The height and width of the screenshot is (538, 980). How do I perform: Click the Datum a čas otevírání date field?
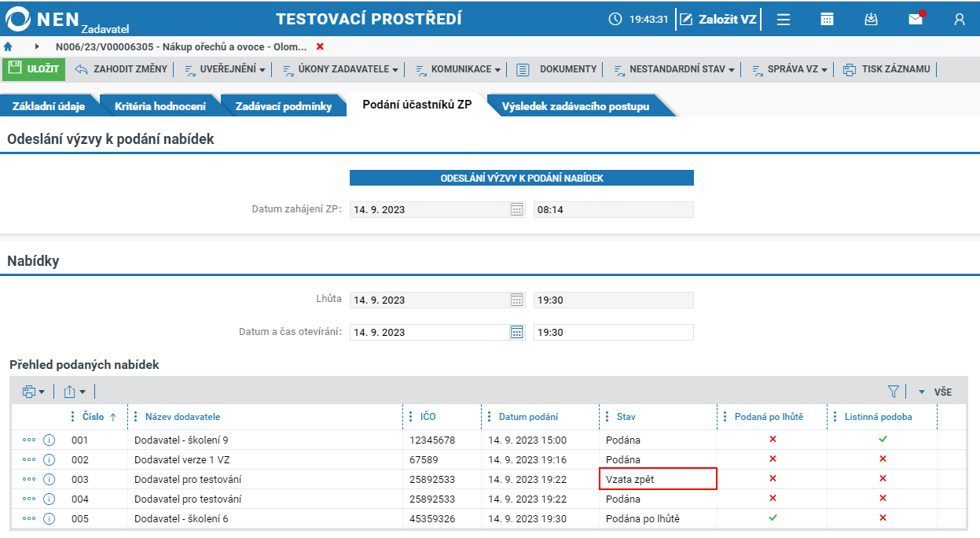click(x=430, y=332)
